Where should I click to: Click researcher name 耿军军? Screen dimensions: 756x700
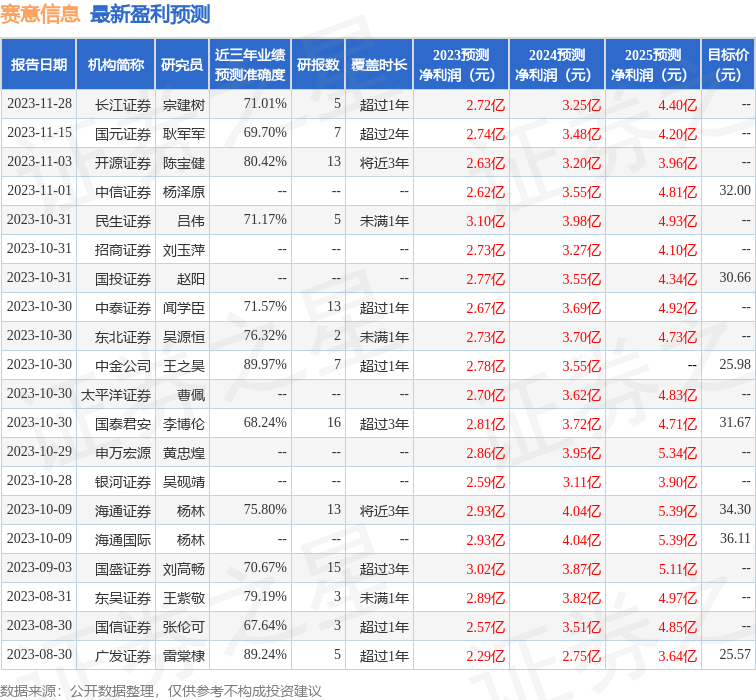point(184,134)
